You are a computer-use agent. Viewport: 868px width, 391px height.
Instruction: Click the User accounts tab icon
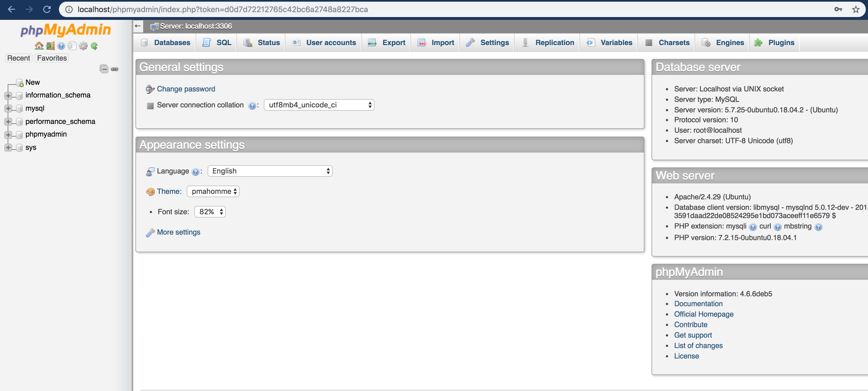(x=297, y=43)
